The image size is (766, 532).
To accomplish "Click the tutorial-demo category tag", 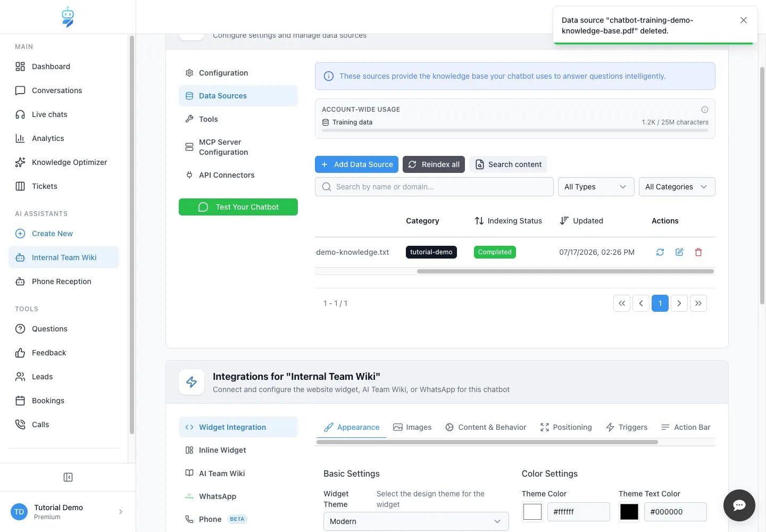I will click(431, 252).
